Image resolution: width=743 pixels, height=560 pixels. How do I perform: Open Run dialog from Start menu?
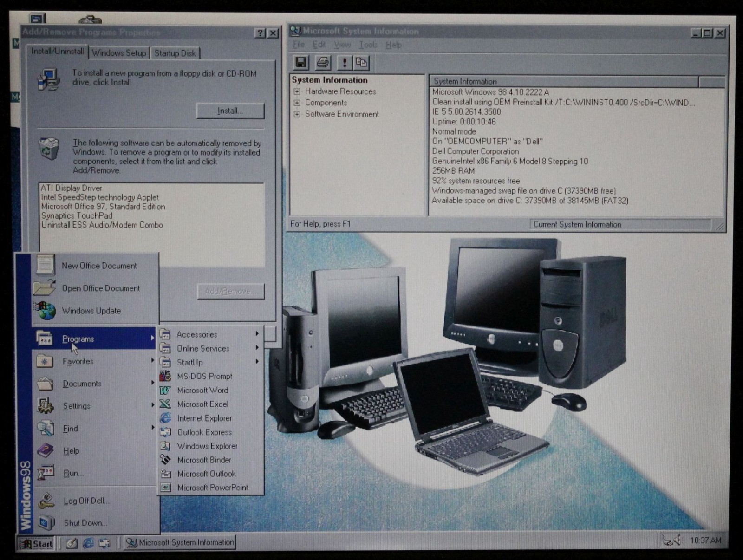95,473
